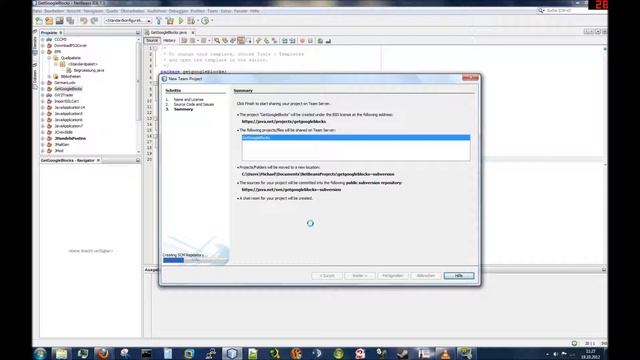Expand the CCCMS project node
The image size is (640, 360).
pos(43,40)
